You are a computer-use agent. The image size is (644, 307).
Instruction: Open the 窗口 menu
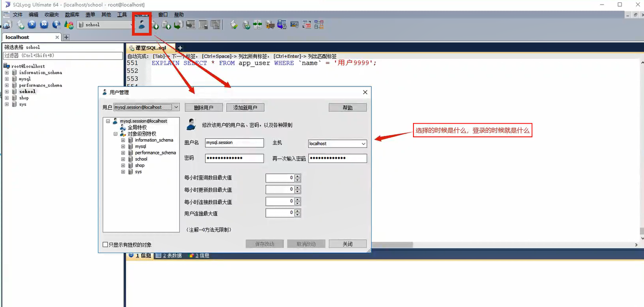pos(163,15)
